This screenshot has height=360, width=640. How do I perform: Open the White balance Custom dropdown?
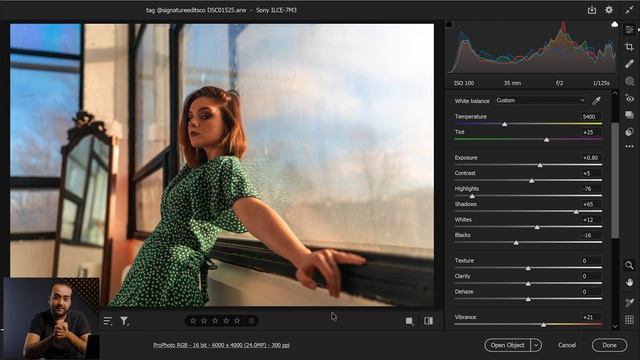(x=541, y=100)
